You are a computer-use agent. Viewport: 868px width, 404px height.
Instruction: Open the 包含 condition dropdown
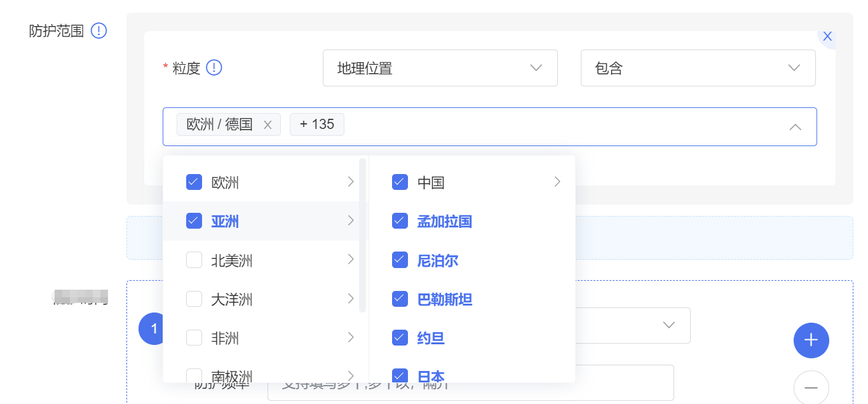[x=698, y=68]
